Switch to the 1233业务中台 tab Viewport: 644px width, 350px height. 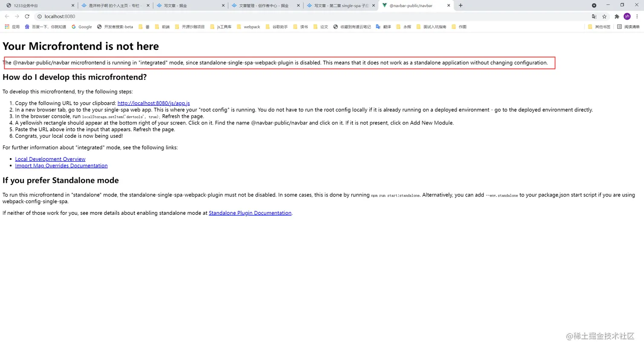point(40,6)
